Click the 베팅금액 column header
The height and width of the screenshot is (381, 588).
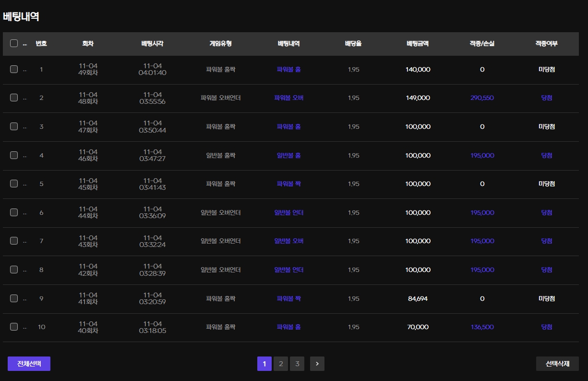417,44
